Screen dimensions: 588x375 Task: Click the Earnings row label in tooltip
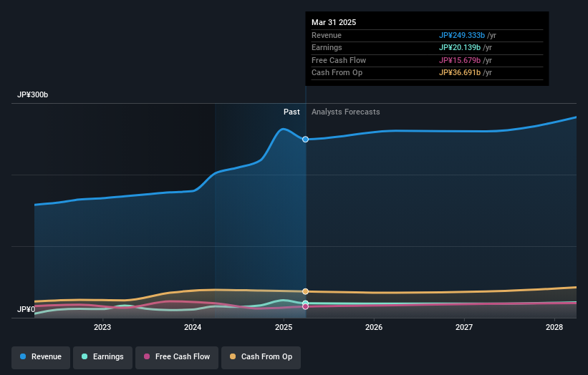(327, 47)
